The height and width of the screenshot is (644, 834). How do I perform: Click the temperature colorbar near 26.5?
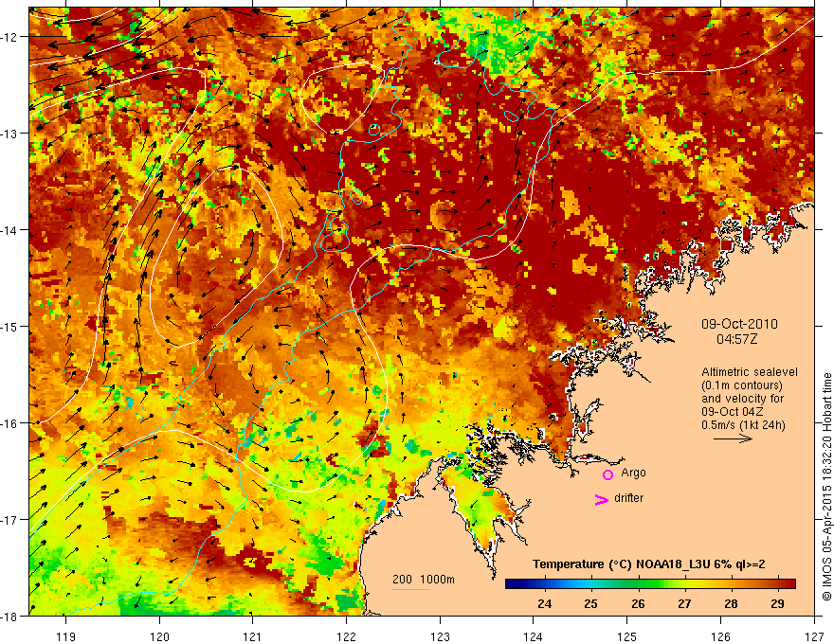(662, 584)
